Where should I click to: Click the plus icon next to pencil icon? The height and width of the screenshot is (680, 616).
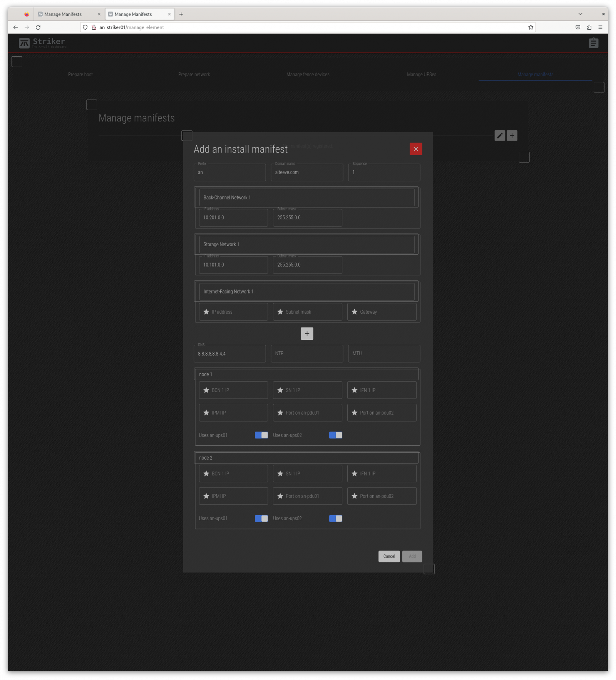(512, 136)
